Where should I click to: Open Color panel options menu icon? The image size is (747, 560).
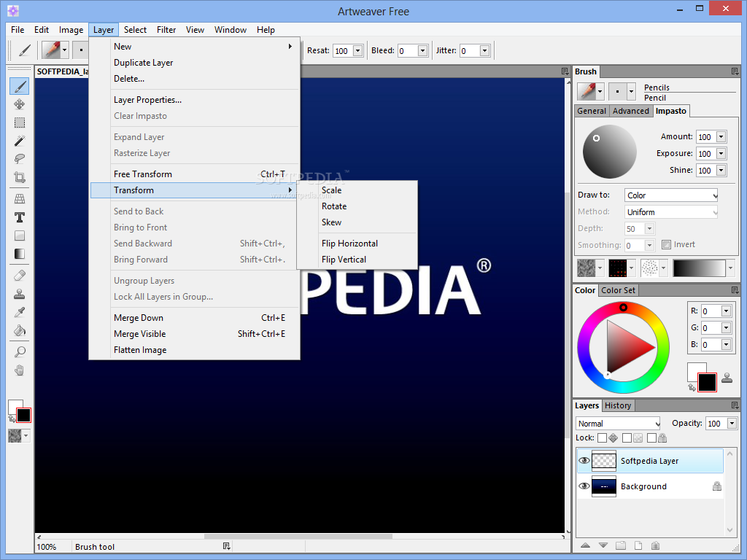pyautogui.click(x=735, y=290)
